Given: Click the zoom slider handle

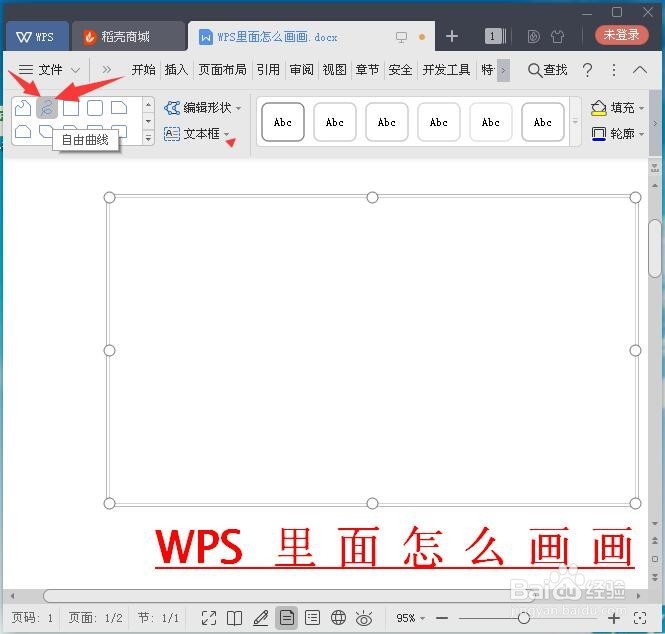Looking at the screenshot, I should [x=524, y=618].
